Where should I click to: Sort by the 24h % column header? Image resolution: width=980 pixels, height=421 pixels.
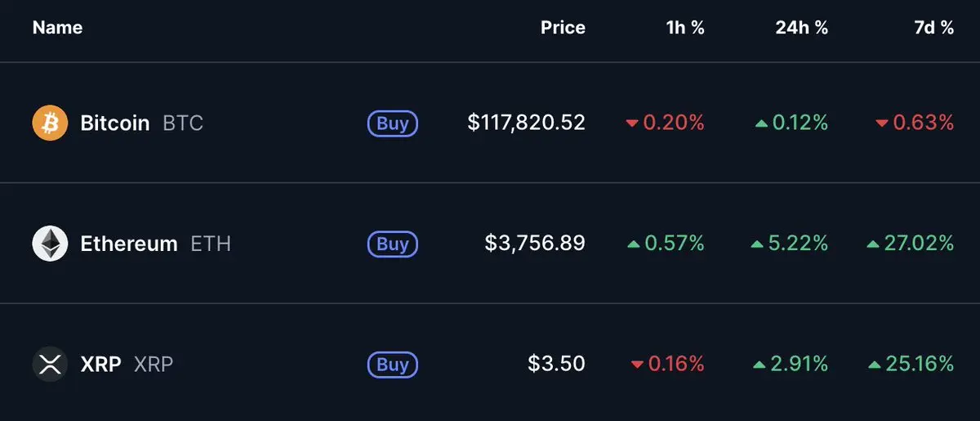click(x=801, y=27)
